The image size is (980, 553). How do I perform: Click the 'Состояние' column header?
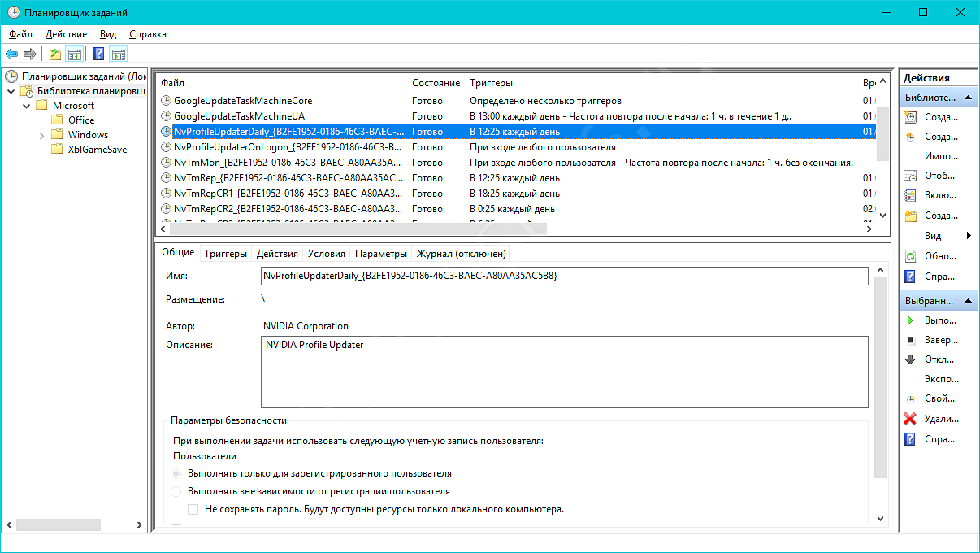click(436, 83)
